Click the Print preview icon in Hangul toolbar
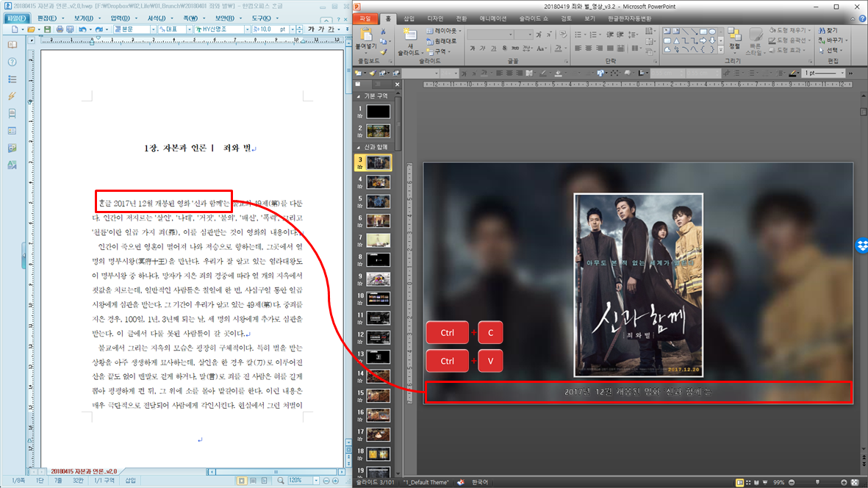Viewport: 868px width, 488px height. coord(70,29)
